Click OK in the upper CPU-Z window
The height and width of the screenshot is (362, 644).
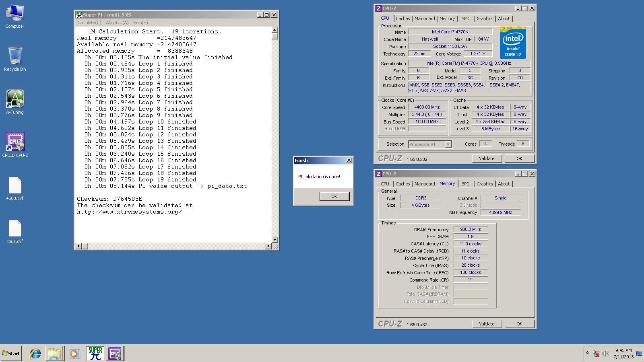pos(519,158)
